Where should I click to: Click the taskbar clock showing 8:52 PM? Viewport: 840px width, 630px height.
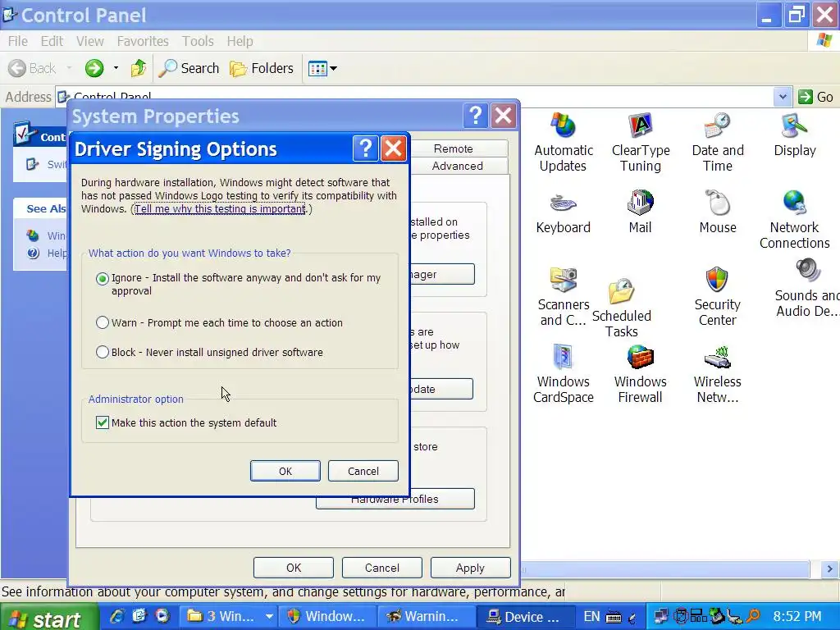(x=797, y=617)
